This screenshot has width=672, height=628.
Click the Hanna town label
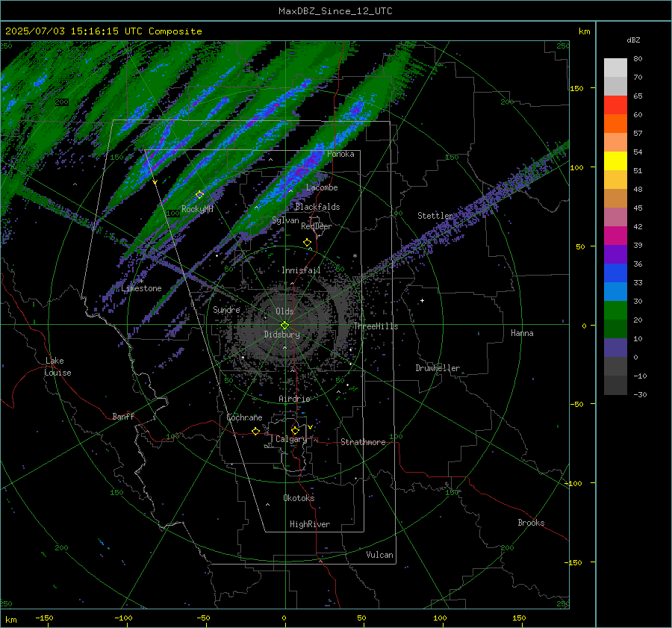pyautogui.click(x=522, y=333)
